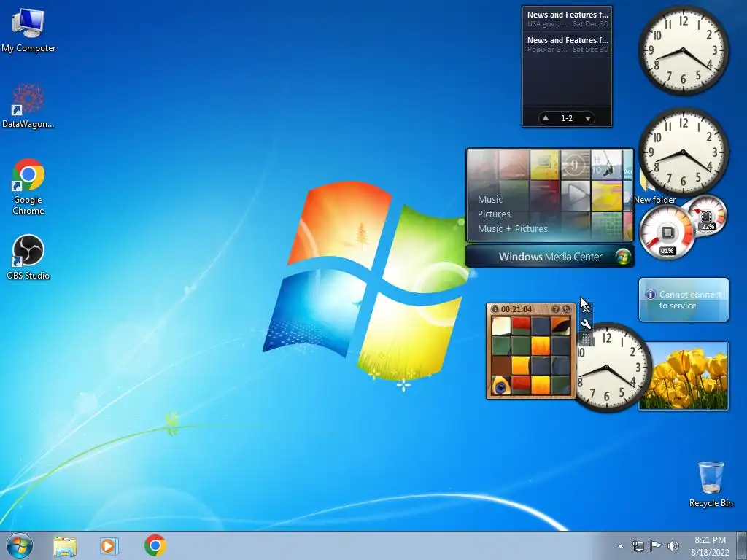Click the Media Center thumbnail mosaic
Image resolution: width=747 pixels, height=560 pixels.
coord(550,195)
